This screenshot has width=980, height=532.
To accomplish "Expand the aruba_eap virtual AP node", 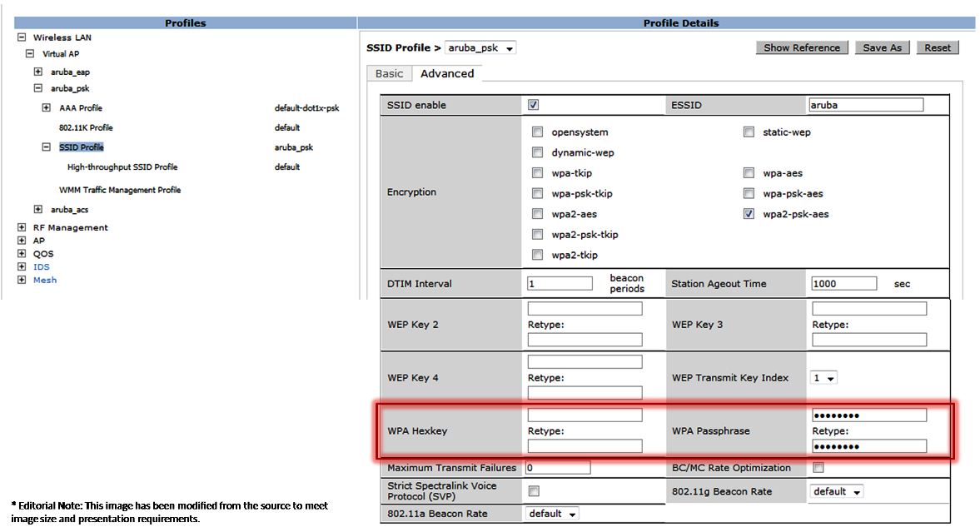I will (38, 72).
